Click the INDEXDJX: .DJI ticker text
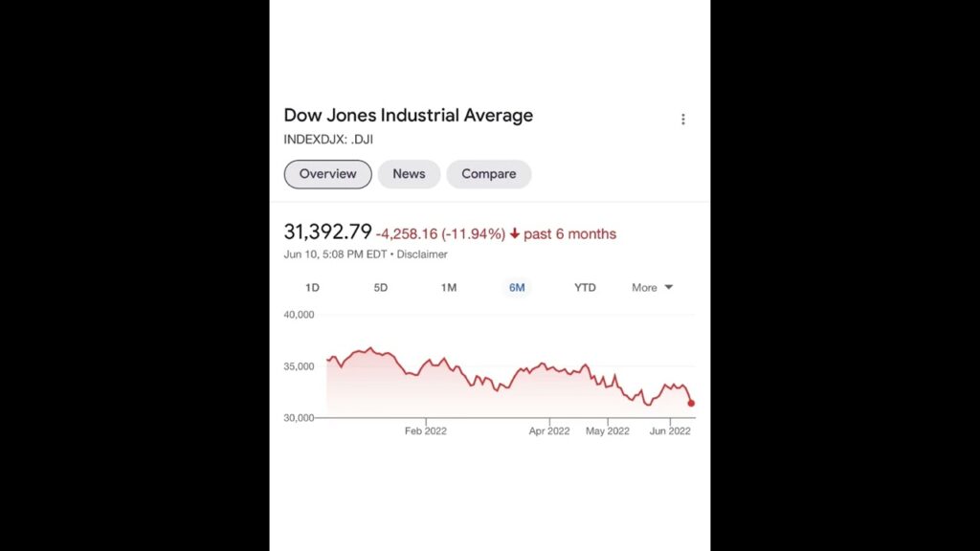This screenshot has height=551, width=980. tap(328, 140)
